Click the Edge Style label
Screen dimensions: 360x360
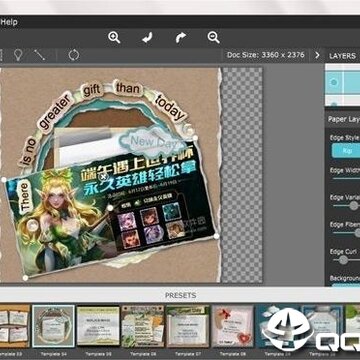click(344, 138)
